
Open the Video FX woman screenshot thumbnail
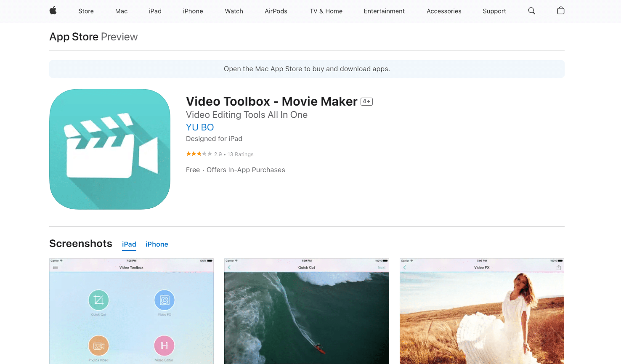click(x=482, y=311)
